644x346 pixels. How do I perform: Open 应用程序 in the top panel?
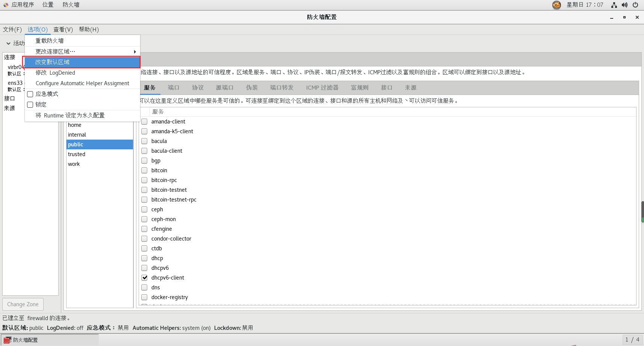23,5
